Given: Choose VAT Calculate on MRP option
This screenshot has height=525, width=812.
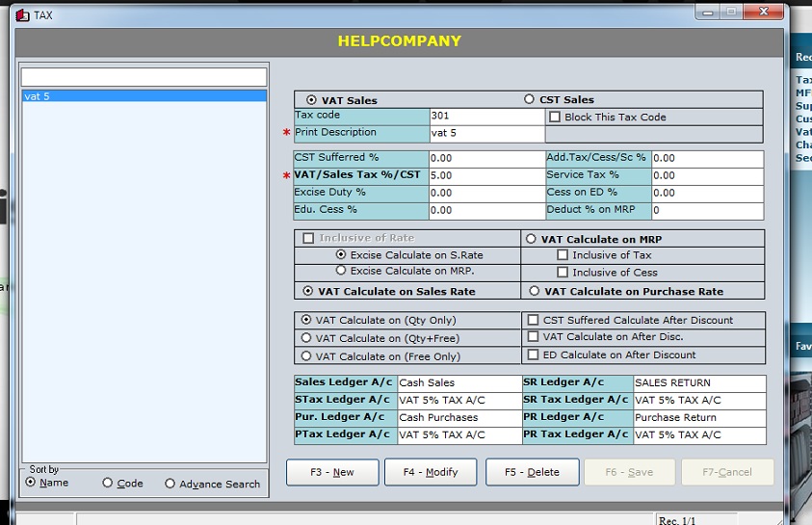Looking at the screenshot, I should [531, 239].
